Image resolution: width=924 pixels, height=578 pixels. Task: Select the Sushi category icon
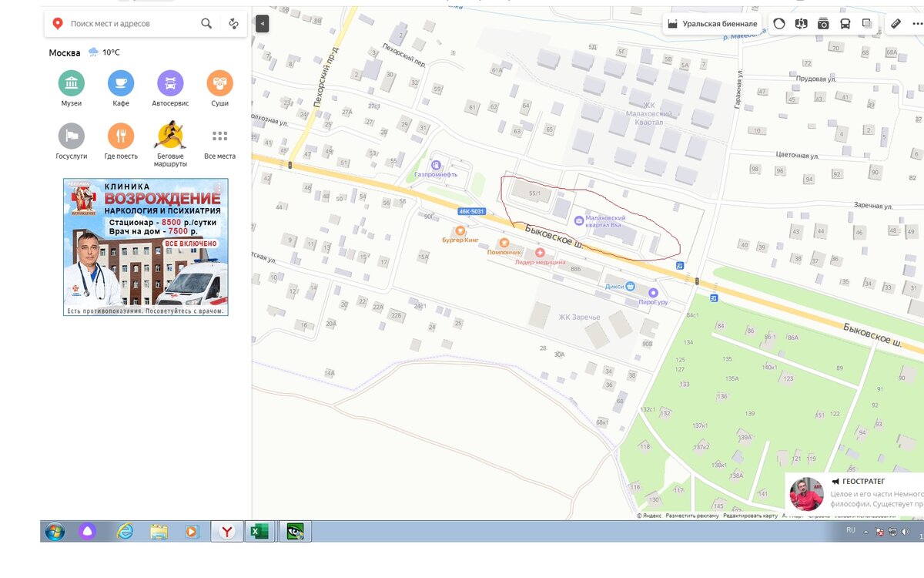219,83
